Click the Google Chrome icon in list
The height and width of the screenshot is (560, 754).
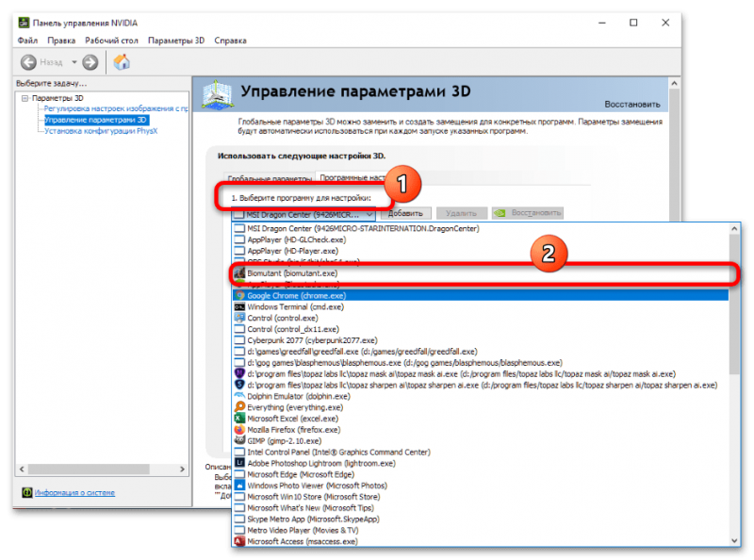point(239,295)
